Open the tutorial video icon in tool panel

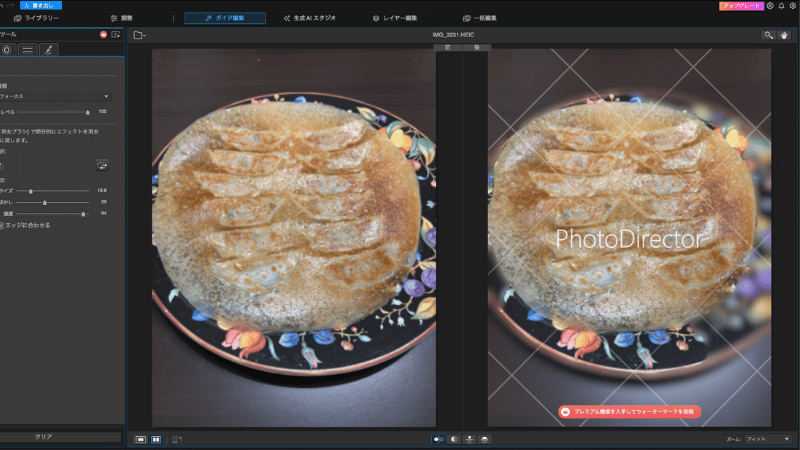coord(116,35)
